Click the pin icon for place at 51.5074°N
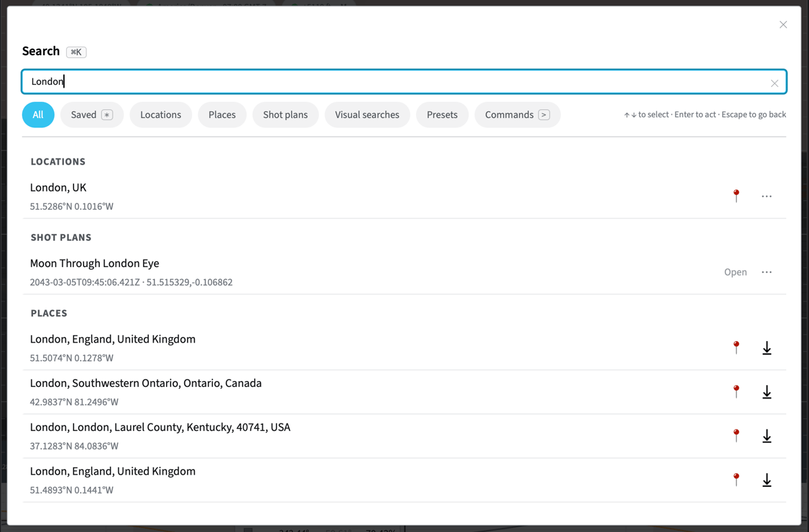The width and height of the screenshot is (809, 532). pos(736,348)
